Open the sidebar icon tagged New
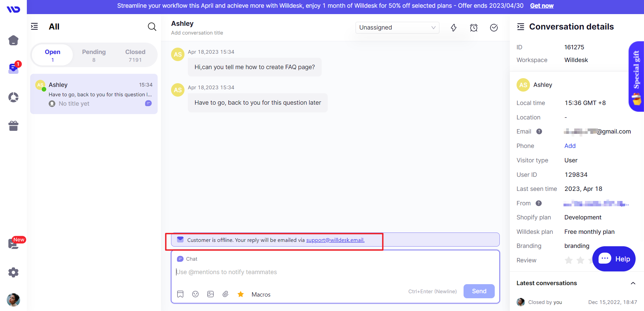Image resolution: width=644 pixels, height=311 pixels. 13,244
